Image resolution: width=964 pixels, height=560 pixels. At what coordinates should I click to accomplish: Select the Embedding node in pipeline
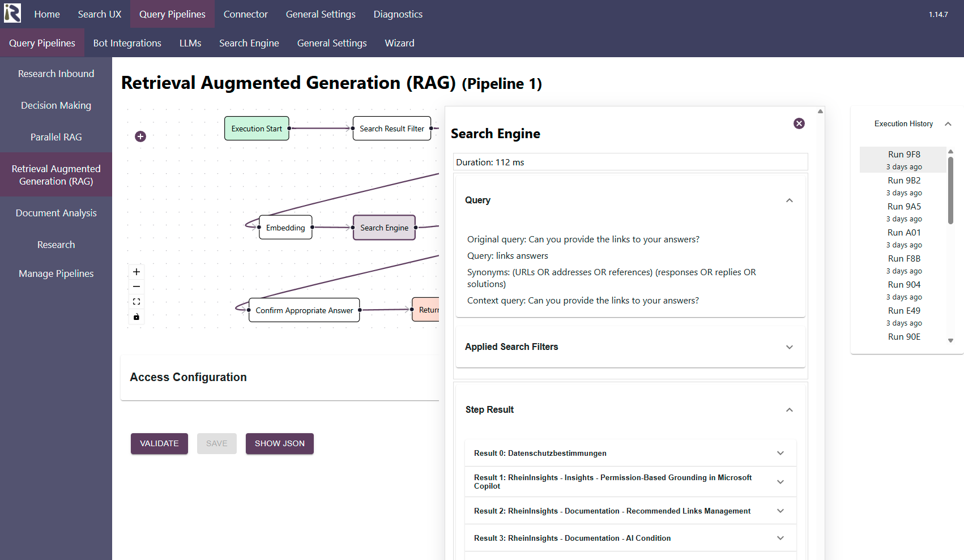(285, 228)
